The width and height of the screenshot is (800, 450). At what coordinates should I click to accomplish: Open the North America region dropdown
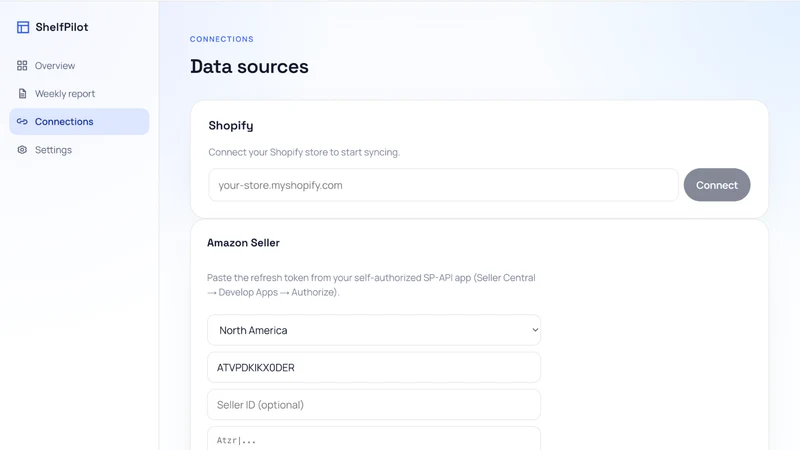point(374,330)
